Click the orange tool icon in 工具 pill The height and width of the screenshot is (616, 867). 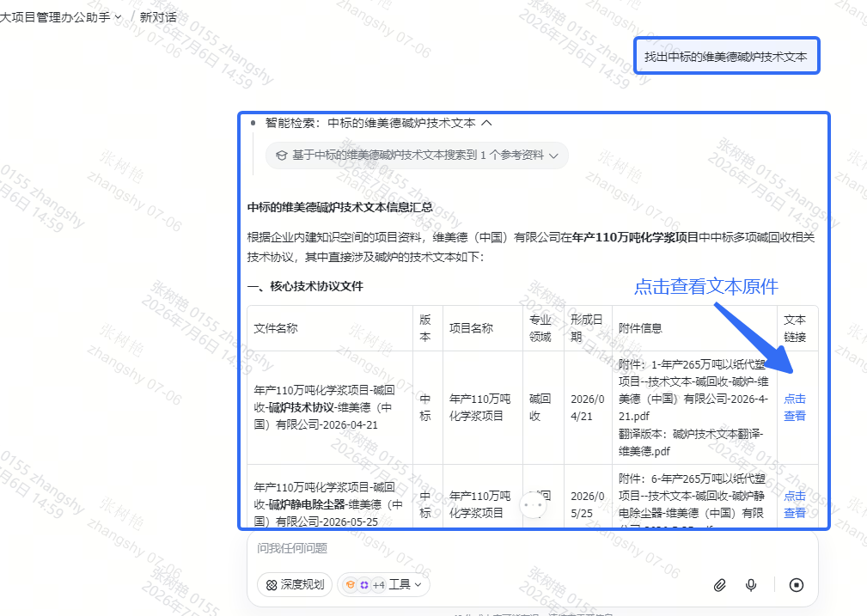tap(350, 584)
